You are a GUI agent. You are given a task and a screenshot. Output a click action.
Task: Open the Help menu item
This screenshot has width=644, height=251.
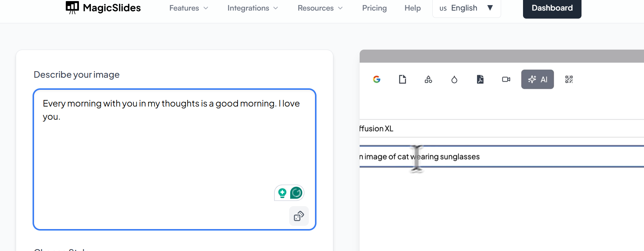pyautogui.click(x=412, y=8)
